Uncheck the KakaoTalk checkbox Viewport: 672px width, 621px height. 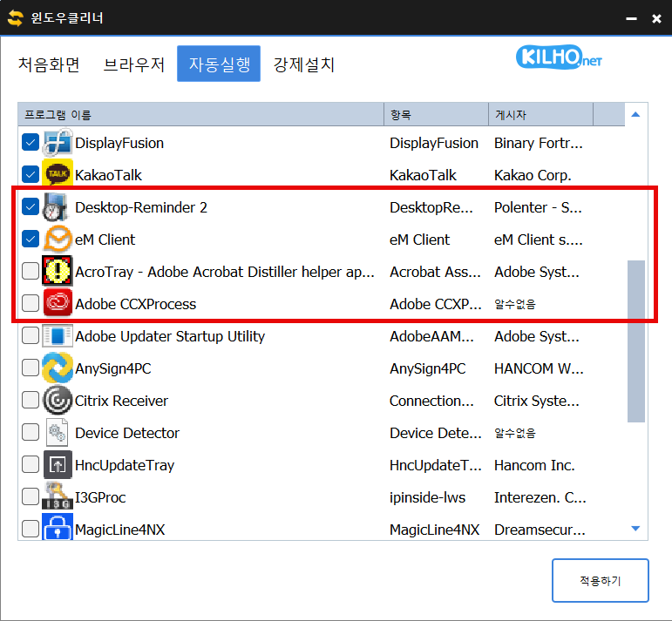pyautogui.click(x=31, y=174)
